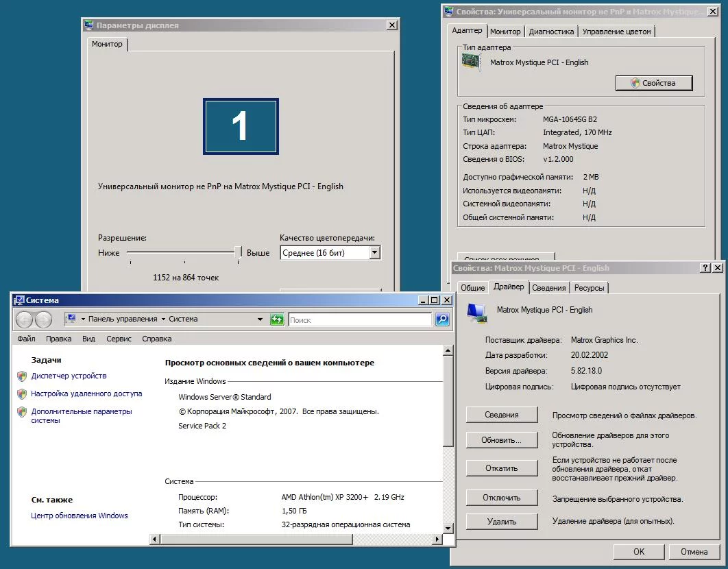
Task: Click the Система breadcrumb in the address bar
Action: 183,319
